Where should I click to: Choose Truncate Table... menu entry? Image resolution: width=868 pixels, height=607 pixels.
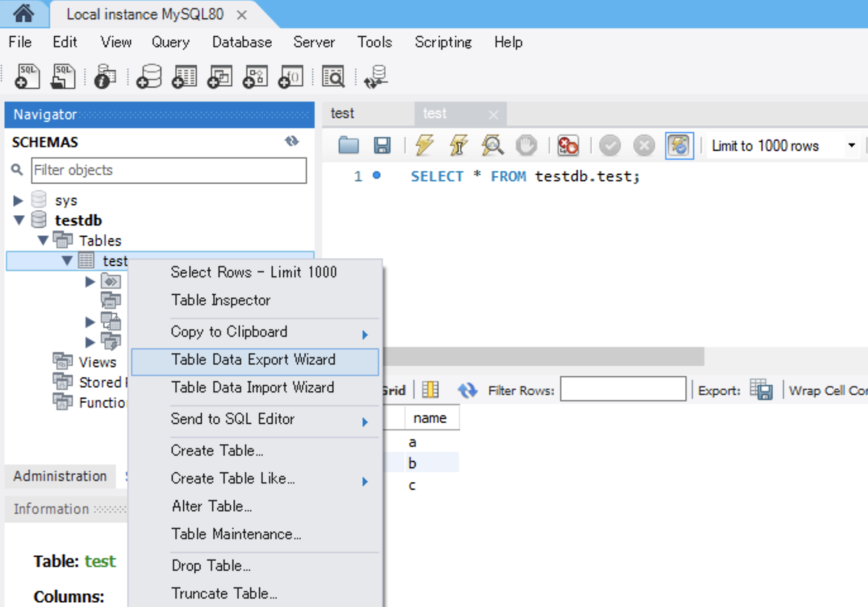255,594
